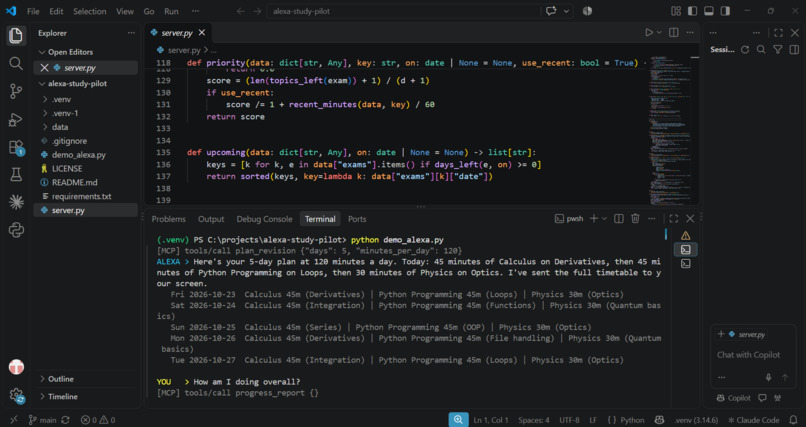Viewport: 806px width, 427px height.
Task: Maximize the terminal panel size
Action: tap(674, 219)
